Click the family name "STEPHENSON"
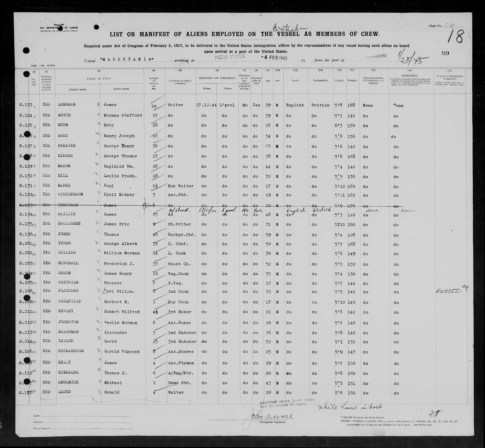 (71, 194)
